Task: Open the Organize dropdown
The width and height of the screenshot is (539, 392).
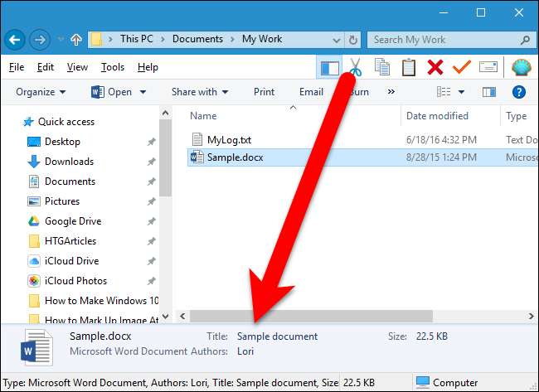Action: pos(41,92)
